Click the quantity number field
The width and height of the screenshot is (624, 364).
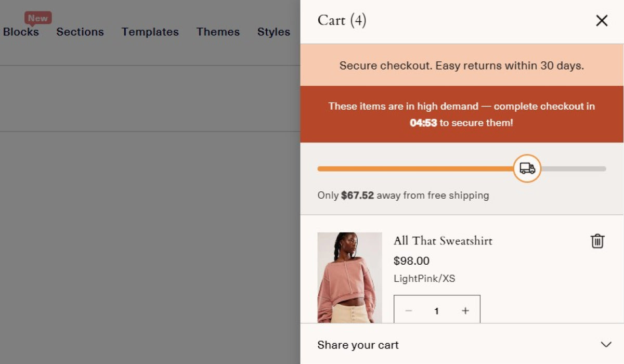coord(437,311)
